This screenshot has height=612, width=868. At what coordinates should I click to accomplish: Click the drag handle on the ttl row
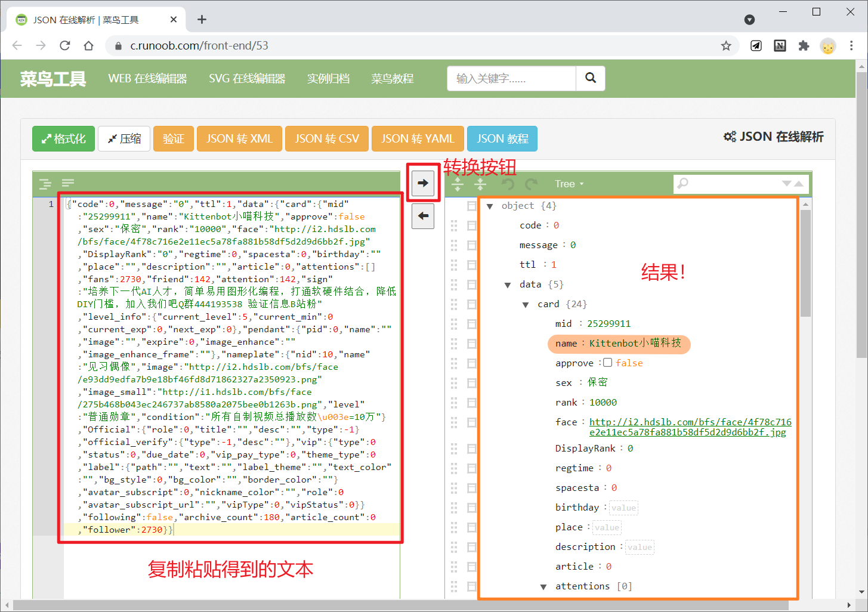454,265
